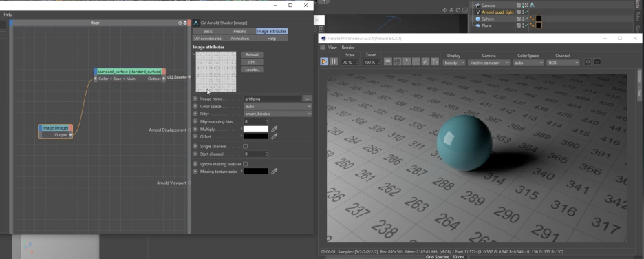Switch to the UV coordinates tab
The height and width of the screenshot is (259, 644).
[208, 39]
